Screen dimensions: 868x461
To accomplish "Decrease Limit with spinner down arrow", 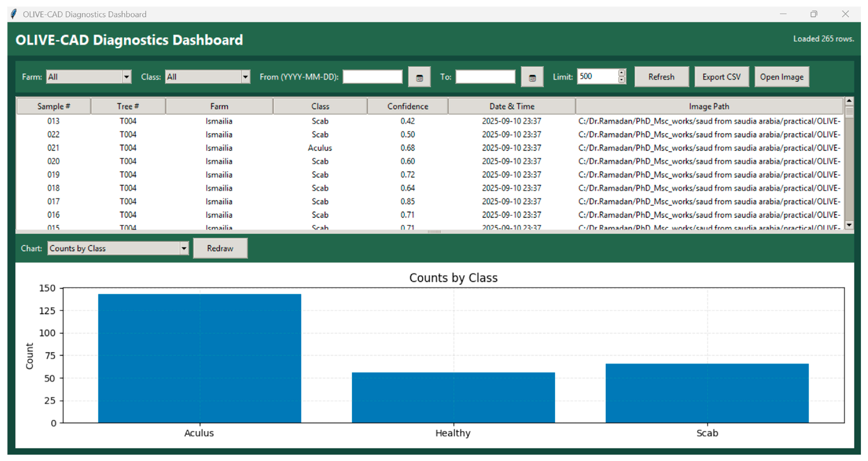I will click(x=622, y=80).
